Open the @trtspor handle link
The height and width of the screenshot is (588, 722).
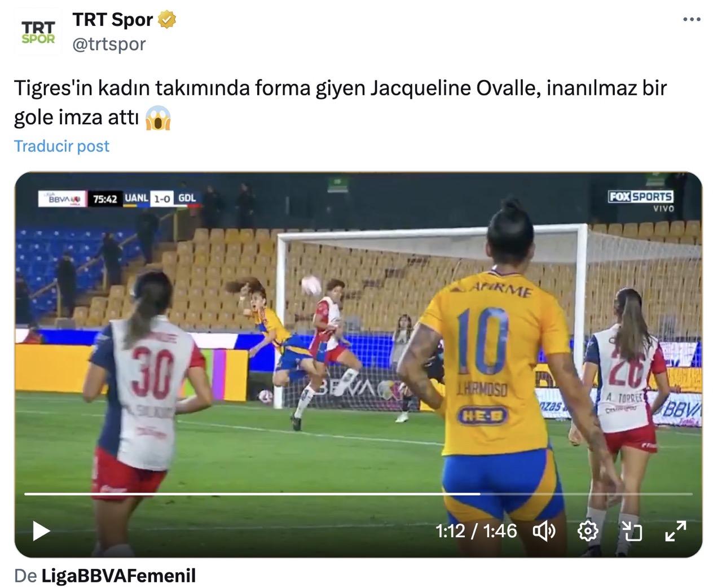[109, 44]
